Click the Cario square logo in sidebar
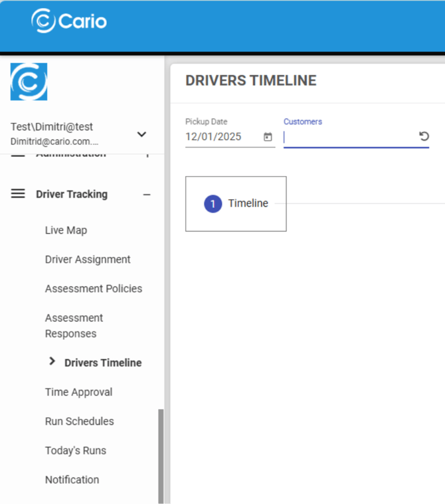Screen dimensions: 445x504 click(29, 82)
